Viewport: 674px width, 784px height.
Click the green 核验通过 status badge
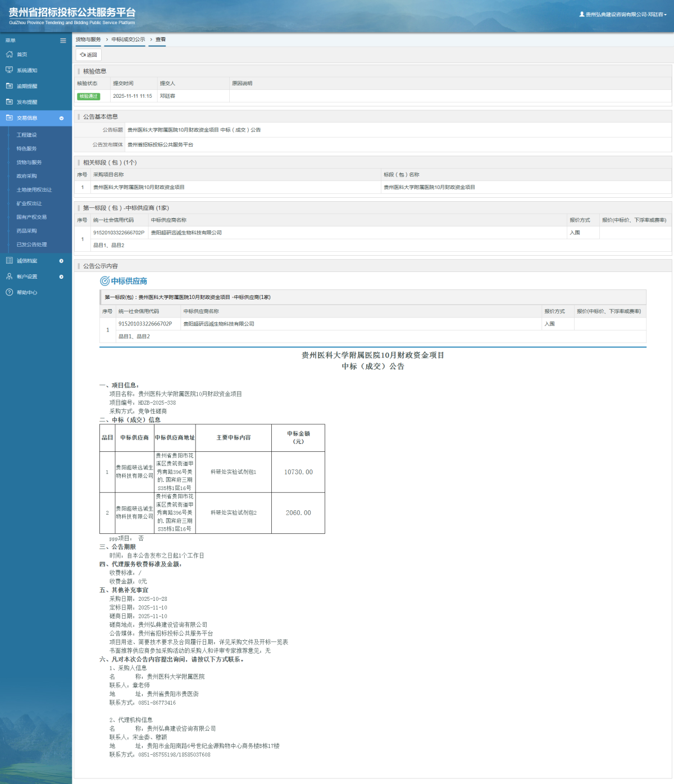coord(88,96)
